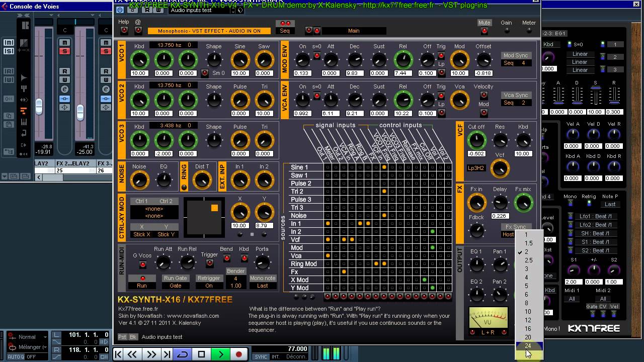The height and width of the screenshot is (362, 644).
Task: Choose 8 from the Fx Sync menu
Action: click(529, 303)
